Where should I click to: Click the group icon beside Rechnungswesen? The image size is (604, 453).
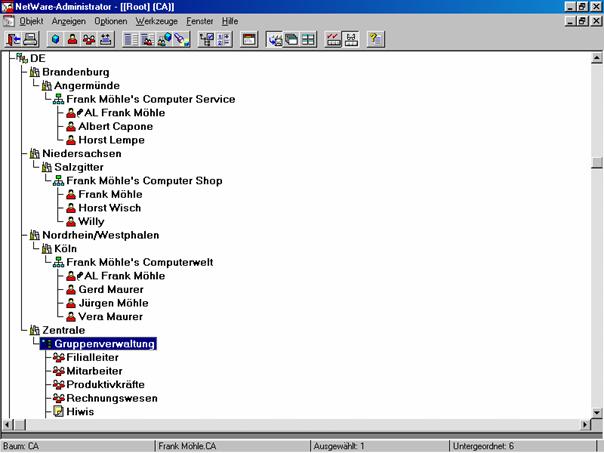coord(59,398)
